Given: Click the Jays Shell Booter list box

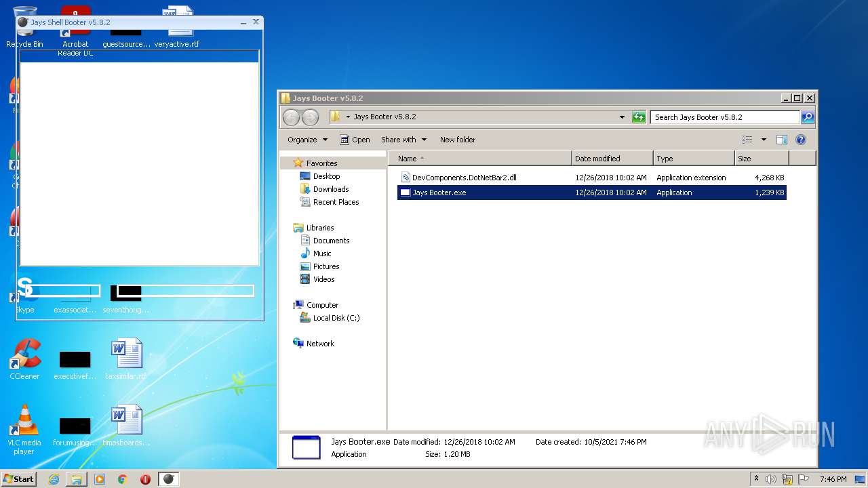Looking at the screenshot, I should [139, 157].
